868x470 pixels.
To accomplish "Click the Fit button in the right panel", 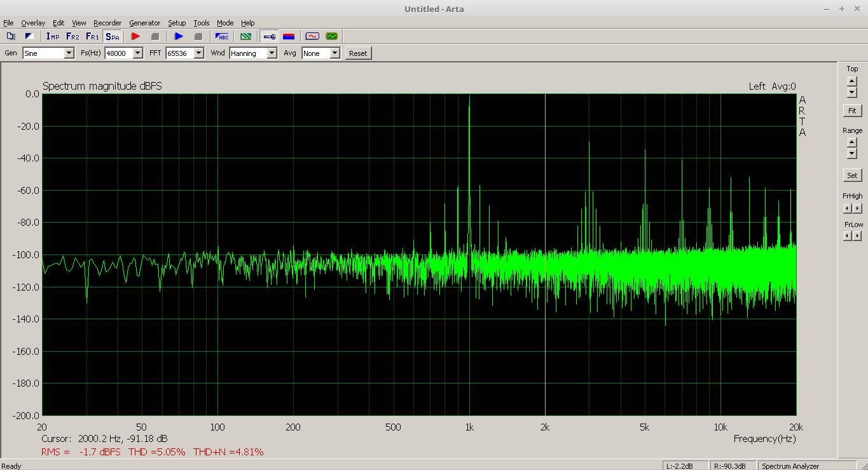I will pos(852,111).
